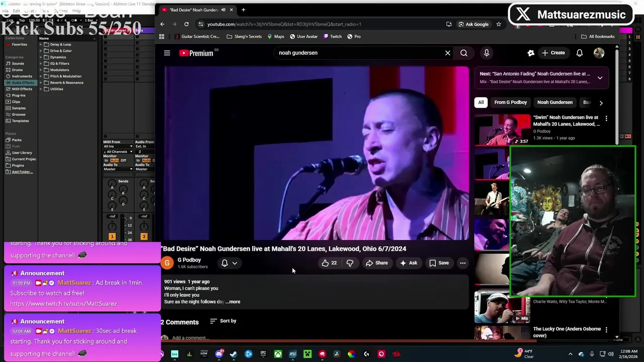Launch Steam from the taskbar
644x362 pixels.
[233, 354]
